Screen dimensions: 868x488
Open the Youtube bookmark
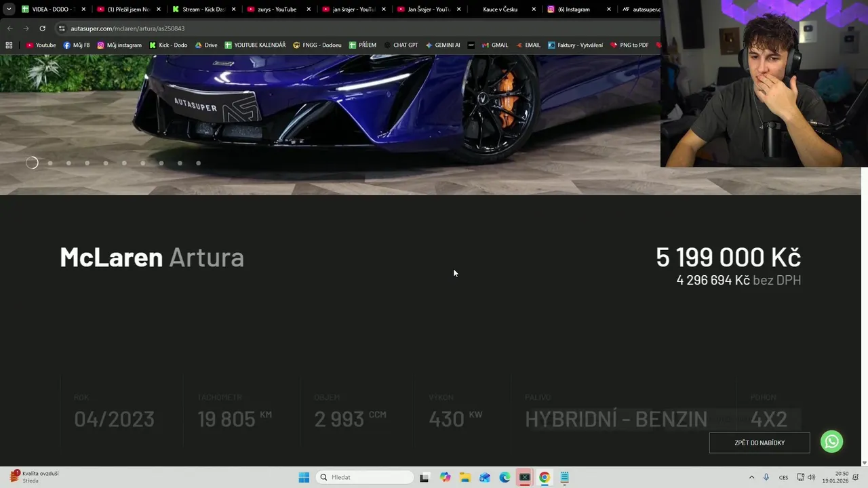pos(41,45)
